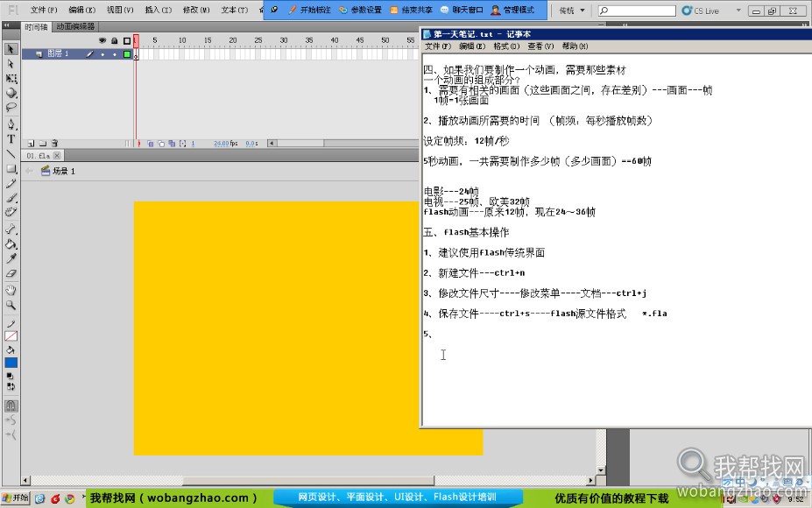Toggle outline color square for 图层 1
812x508 pixels.
pos(127,53)
